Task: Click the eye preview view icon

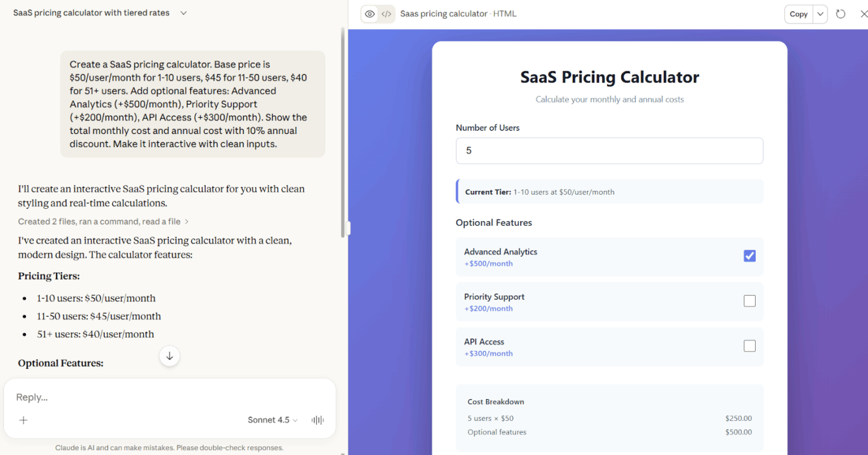Action: click(370, 14)
